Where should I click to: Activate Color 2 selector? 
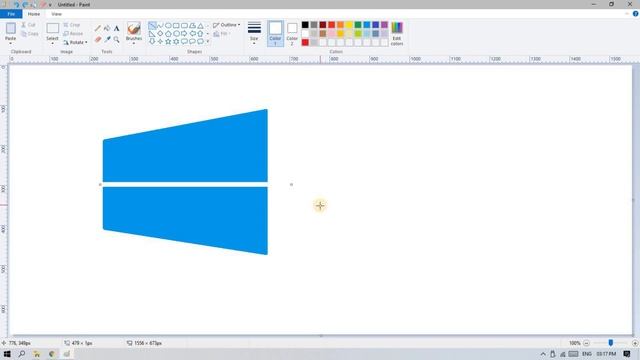(x=292, y=33)
